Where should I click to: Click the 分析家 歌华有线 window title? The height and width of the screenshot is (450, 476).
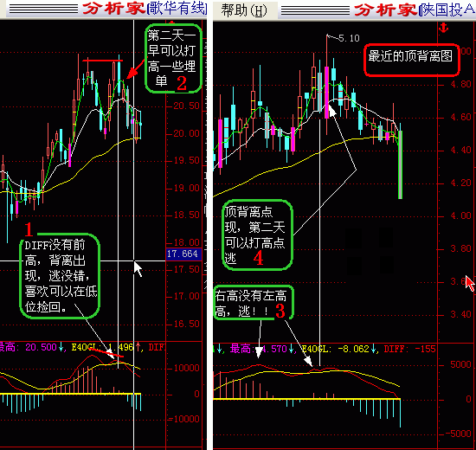145,10
